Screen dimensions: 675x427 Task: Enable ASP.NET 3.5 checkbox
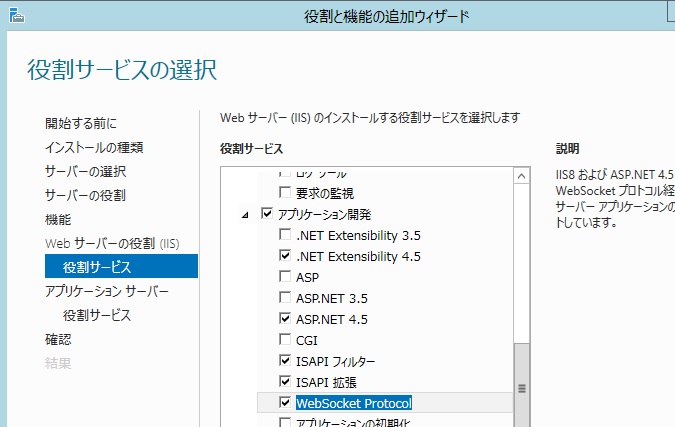[x=285, y=297]
